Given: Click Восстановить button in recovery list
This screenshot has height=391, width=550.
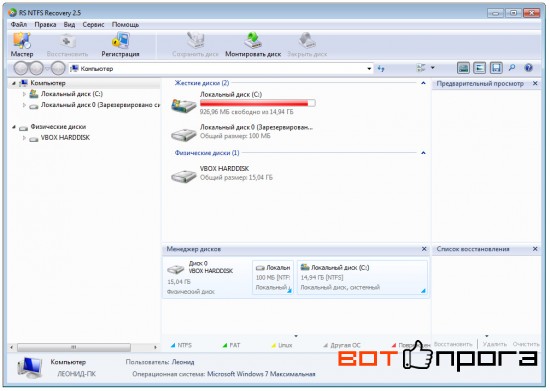Looking at the screenshot, I should coord(453,344).
